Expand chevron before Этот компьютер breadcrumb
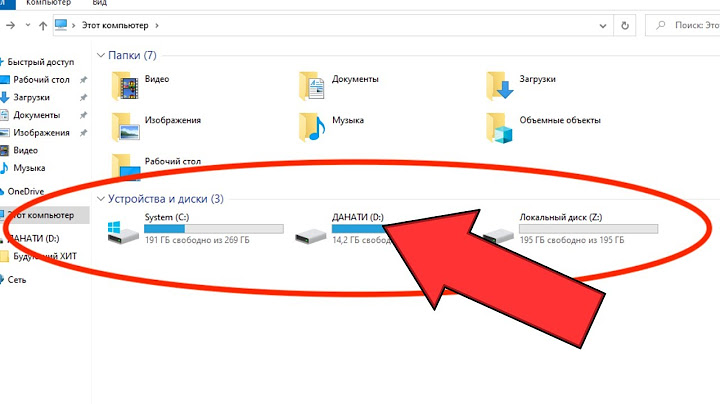Viewport: 720px width, 404px height. pos(73,26)
